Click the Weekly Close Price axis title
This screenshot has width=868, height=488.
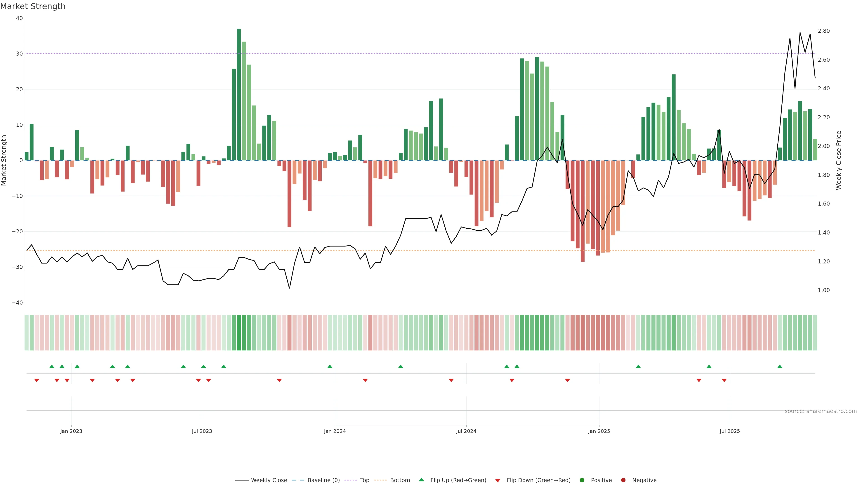click(839, 160)
